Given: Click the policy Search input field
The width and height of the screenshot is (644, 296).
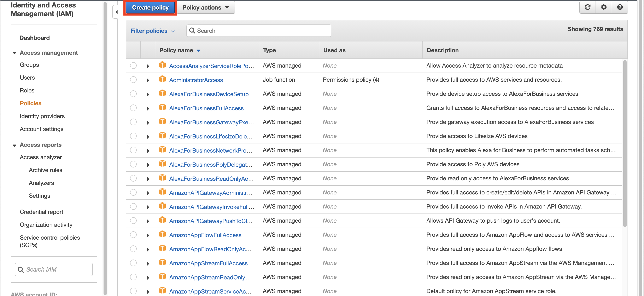Looking at the screenshot, I should tap(259, 30).
